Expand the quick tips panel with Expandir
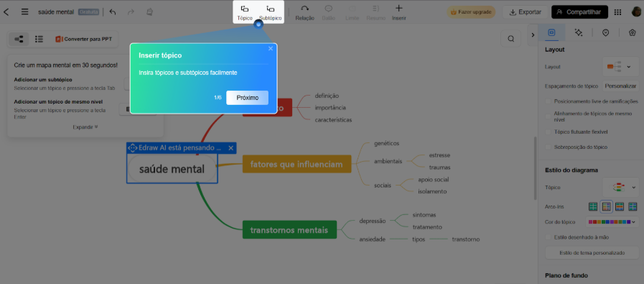644x284 pixels. click(85, 127)
